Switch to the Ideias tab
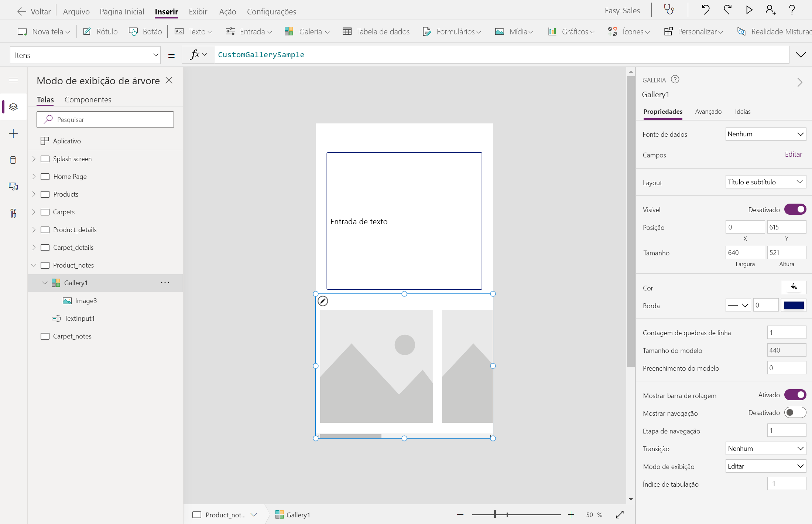The width and height of the screenshot is (812, 524). point(743,112)
